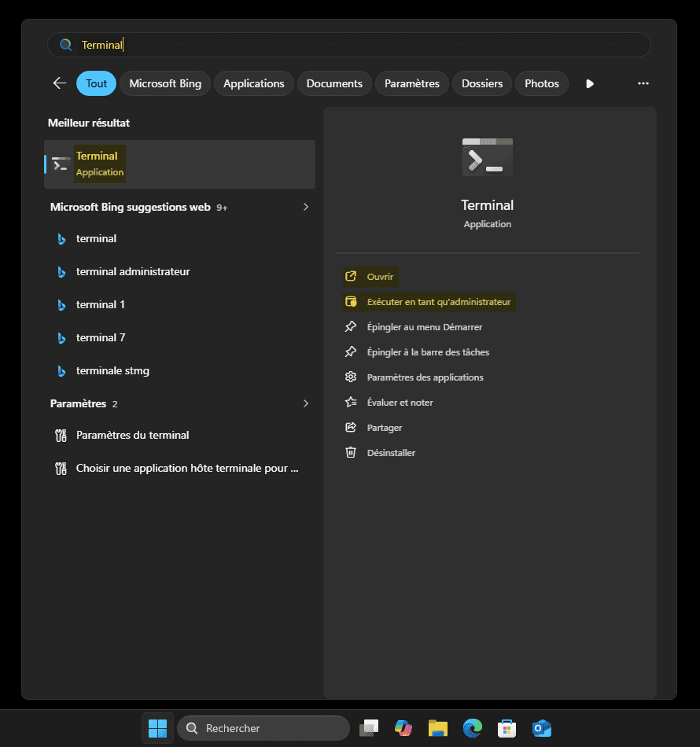Open the Applications filter tab
Viewport: 700px width, 747px height.
point(253,83)
